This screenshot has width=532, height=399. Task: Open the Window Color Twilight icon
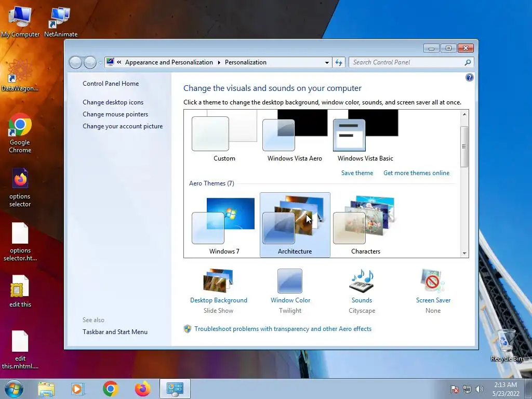[290, 281]
